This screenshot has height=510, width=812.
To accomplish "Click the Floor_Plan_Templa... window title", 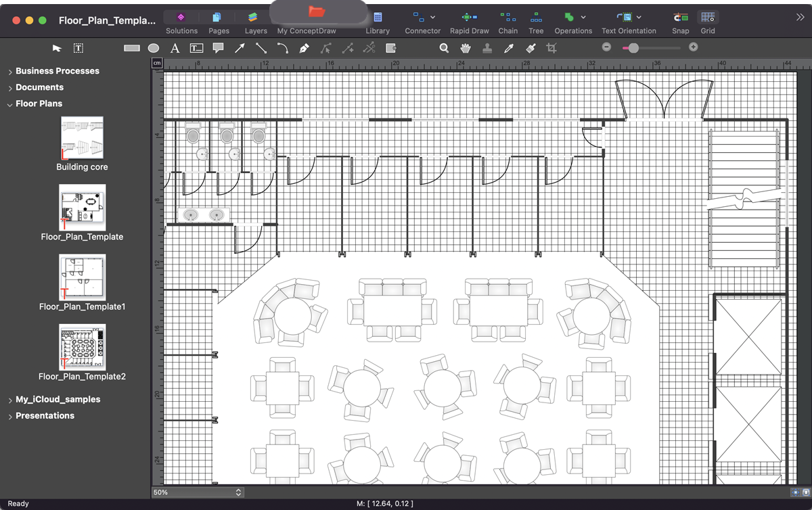I will (107, 21).
